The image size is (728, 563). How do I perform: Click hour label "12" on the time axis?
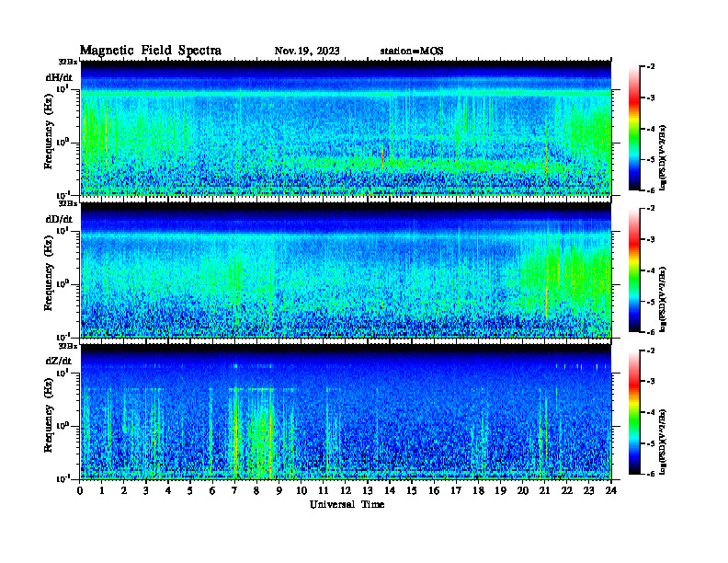346,491
